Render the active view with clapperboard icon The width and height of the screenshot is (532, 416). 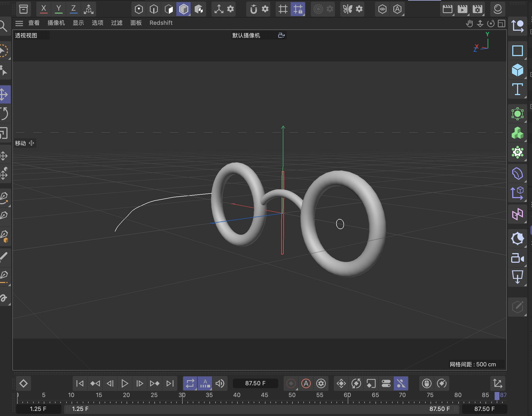(x=447, y=9)
